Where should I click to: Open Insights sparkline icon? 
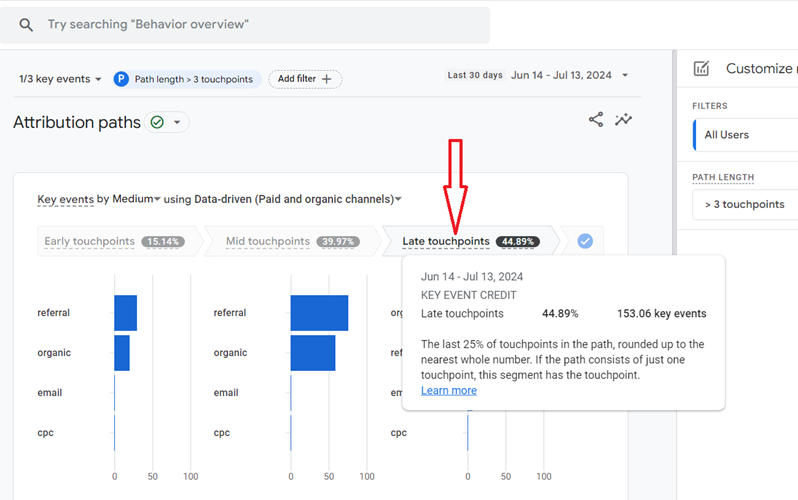tap(623, 120)
